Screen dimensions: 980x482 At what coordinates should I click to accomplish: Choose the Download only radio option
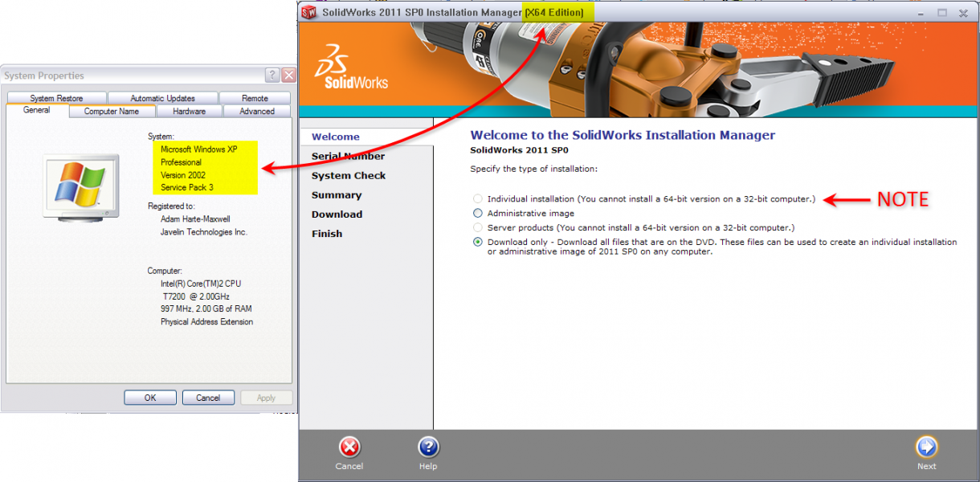[x=478, y=242]
